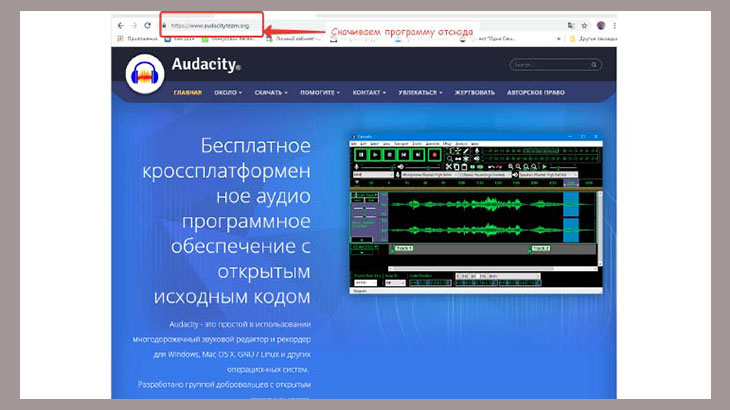Screen dimensions: 730x410
Task: Click the description line mentioning Windows, Mac OS X
Action: tap(232, 355)
